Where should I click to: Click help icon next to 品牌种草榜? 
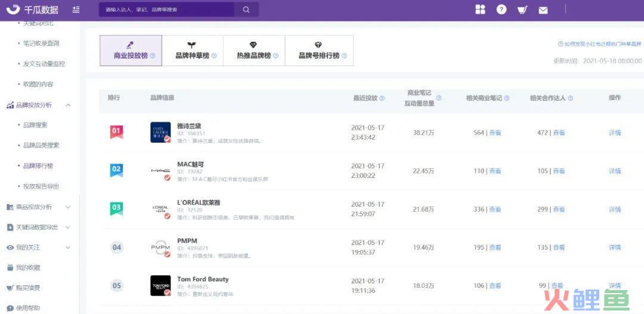(x=214, y=56)
